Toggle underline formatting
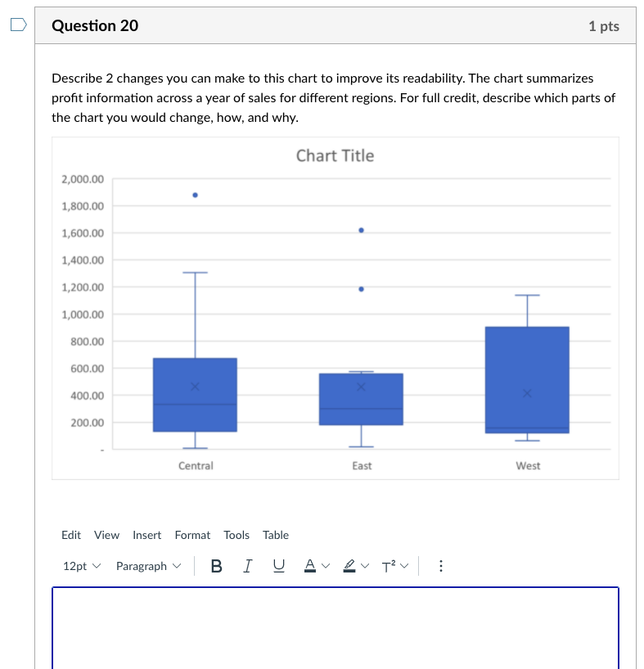The image size is (644, 669). tap(278, 565)
